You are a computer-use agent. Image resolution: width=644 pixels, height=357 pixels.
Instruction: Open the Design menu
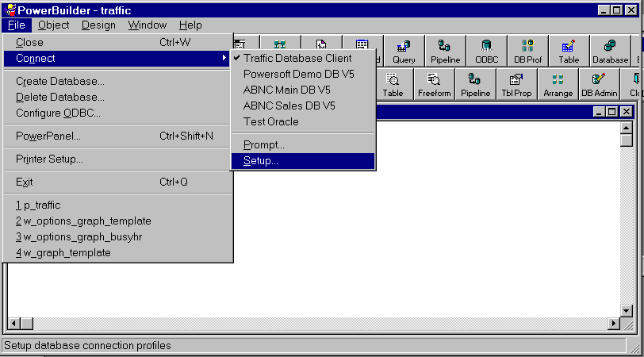point(98,25)
